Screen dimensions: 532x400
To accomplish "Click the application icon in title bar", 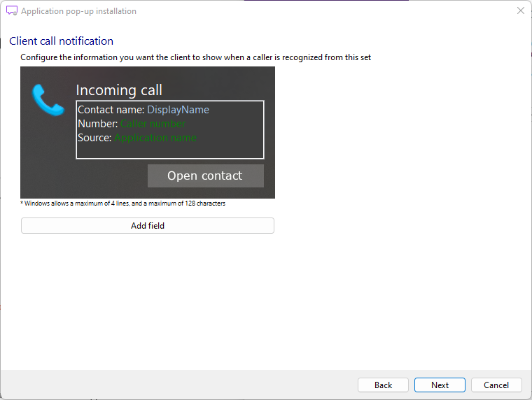I will 11,11.
